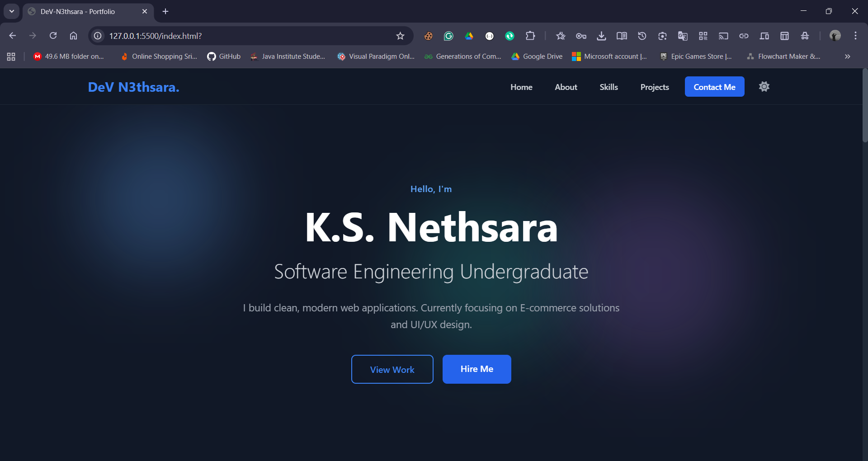Toggle the bookmarks grid view icon on far left
This screenshot has width=868, height=461.
[11, 56]
